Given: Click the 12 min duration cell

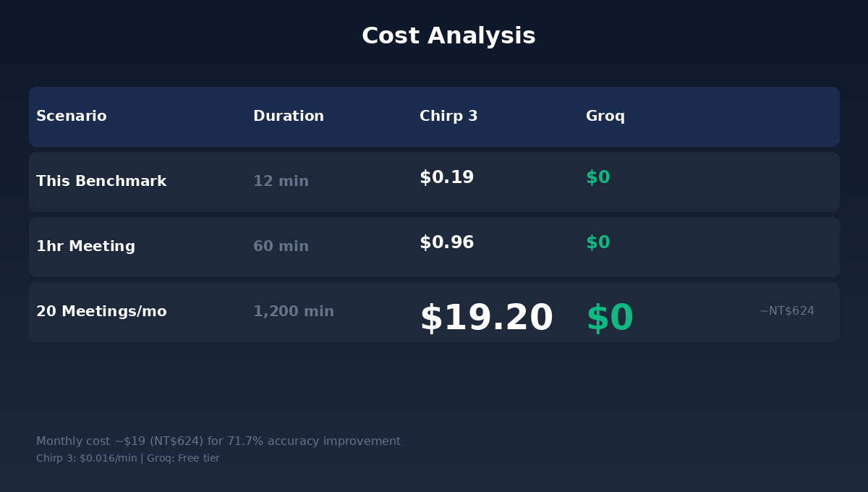Looking at the screenshot, I should 281,182.
